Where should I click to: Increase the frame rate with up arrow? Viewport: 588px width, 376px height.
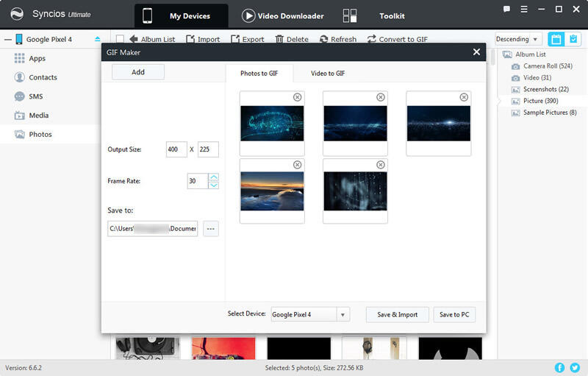pos(214,177)
